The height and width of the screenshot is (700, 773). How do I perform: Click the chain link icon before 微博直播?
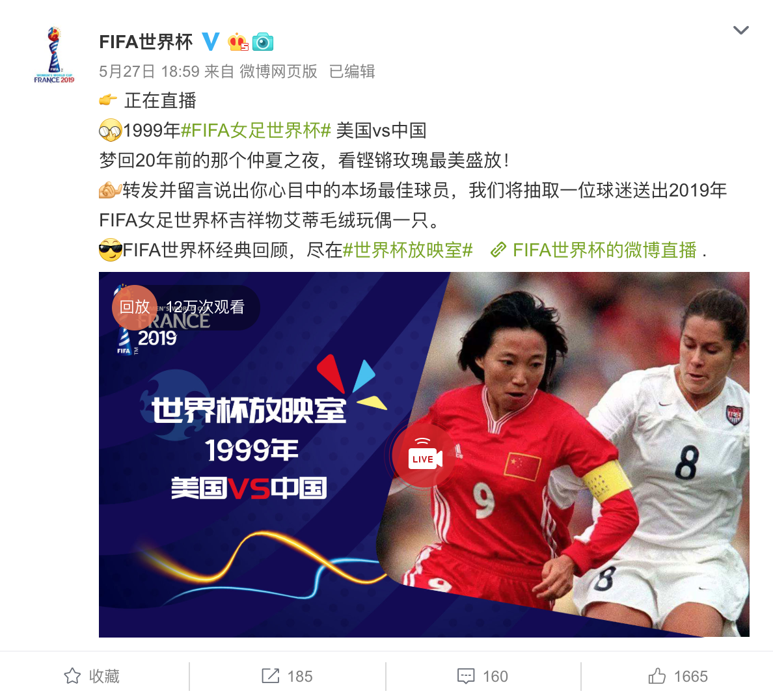[x=498, y=250]
